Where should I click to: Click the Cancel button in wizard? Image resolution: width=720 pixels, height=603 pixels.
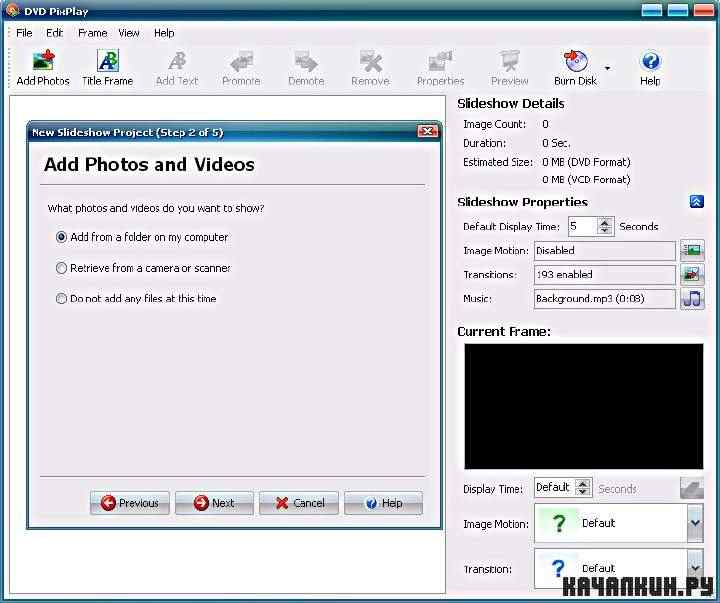pos(299,503)
